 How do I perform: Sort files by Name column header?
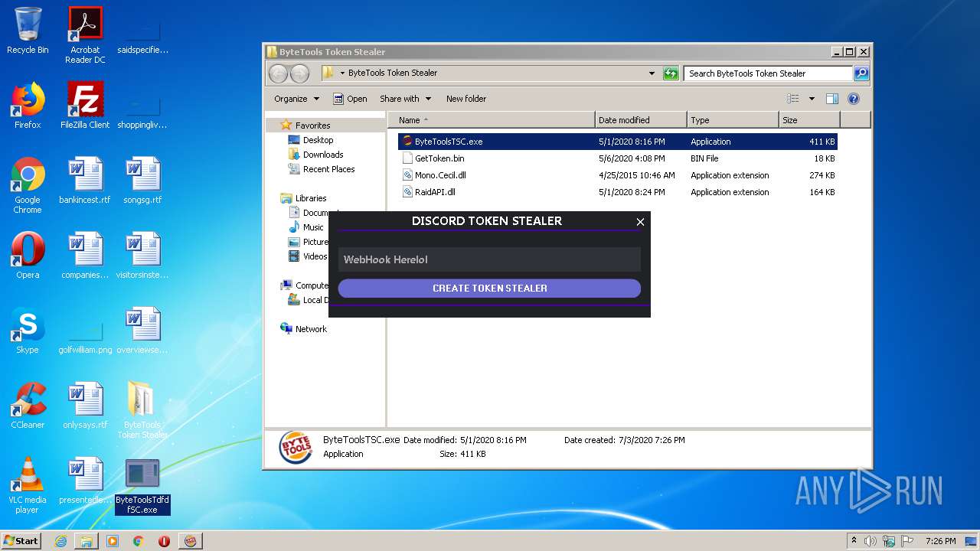pos(492,120)
